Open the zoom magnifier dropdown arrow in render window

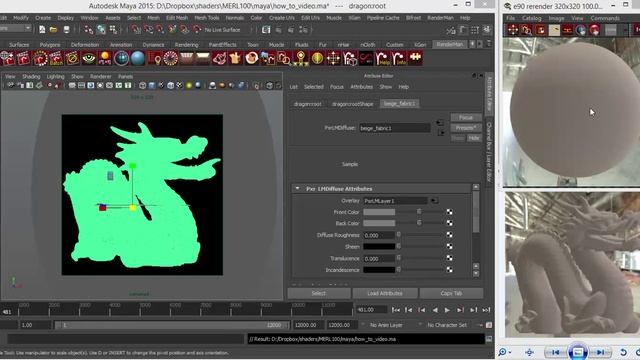coord(510,353)
